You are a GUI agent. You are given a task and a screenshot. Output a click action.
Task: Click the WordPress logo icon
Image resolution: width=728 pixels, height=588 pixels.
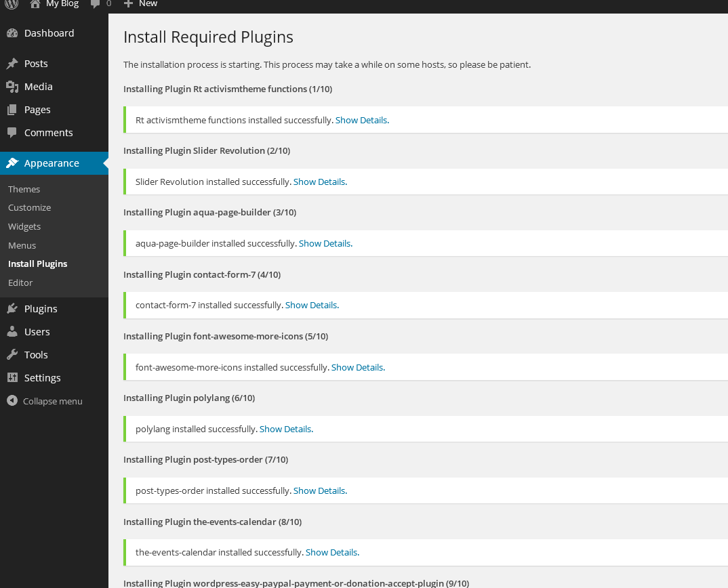[x=12, y=4]
